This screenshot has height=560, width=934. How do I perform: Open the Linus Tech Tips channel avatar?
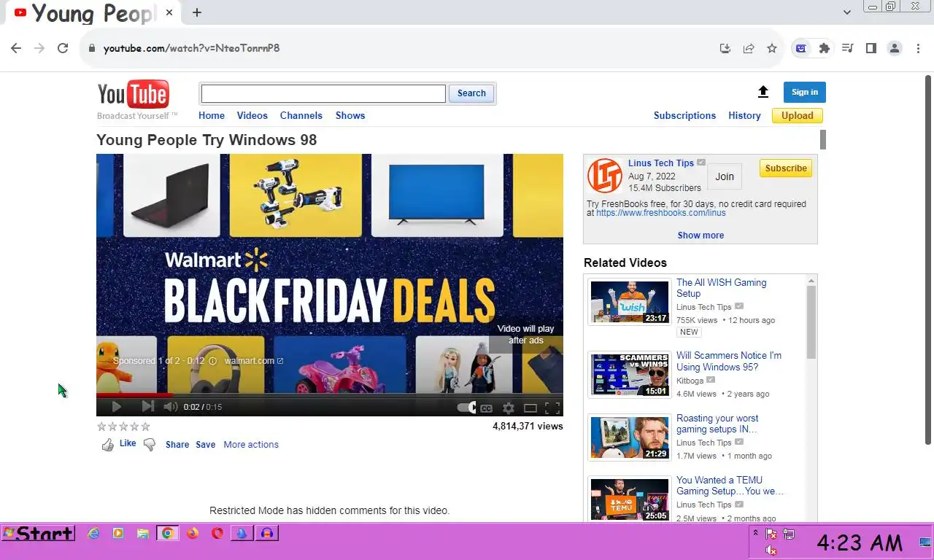pos(605,176)
